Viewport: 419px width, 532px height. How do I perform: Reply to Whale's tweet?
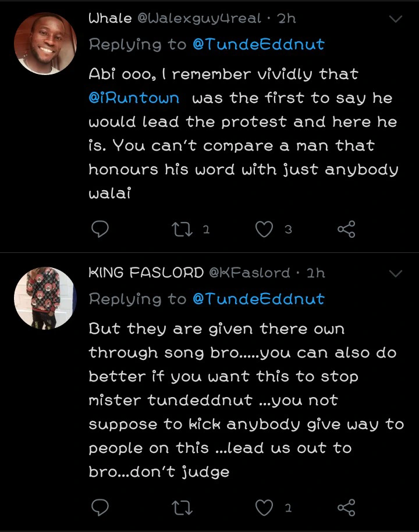(x=101, y=230)
